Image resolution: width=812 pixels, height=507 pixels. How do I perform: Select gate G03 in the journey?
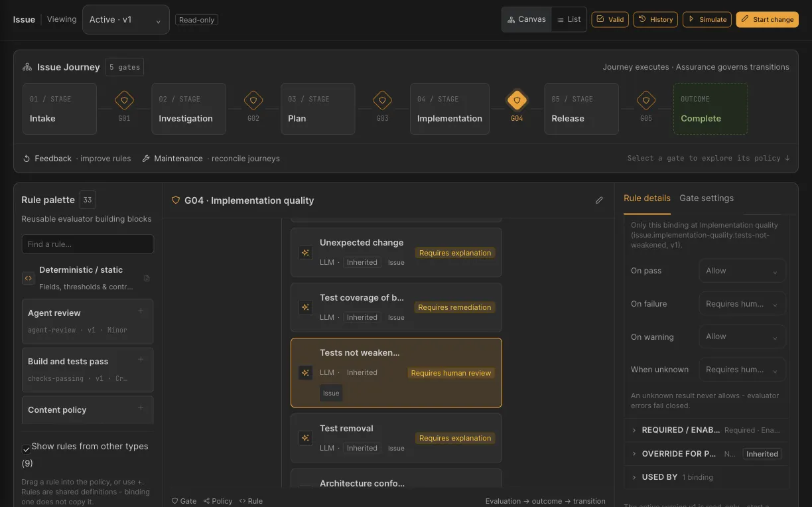click(382, 101)
